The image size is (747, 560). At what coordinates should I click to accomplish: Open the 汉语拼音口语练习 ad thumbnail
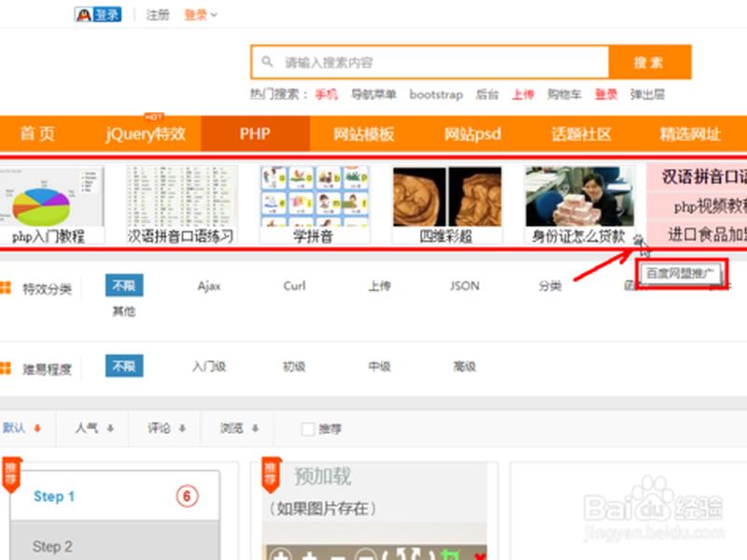point(181,204)
